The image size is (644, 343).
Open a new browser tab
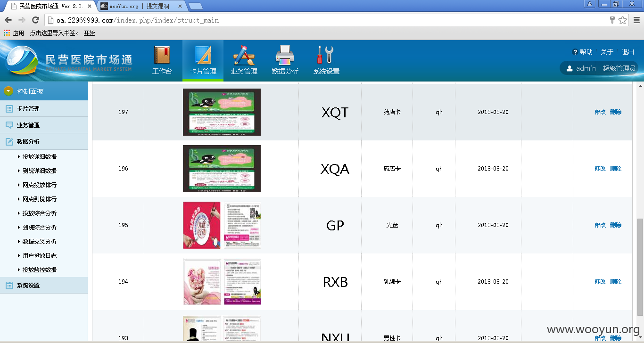pyautogui.click(x=196, y=7)
